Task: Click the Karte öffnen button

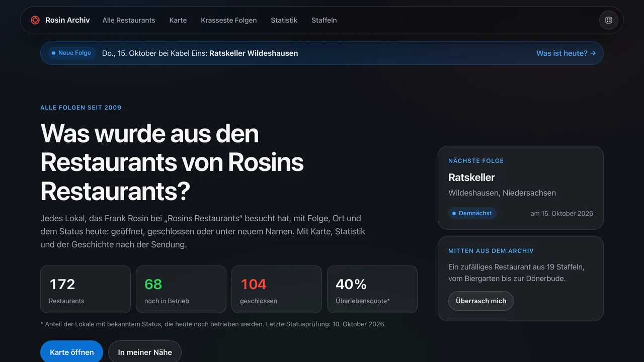Action: (x=71, y=352)
